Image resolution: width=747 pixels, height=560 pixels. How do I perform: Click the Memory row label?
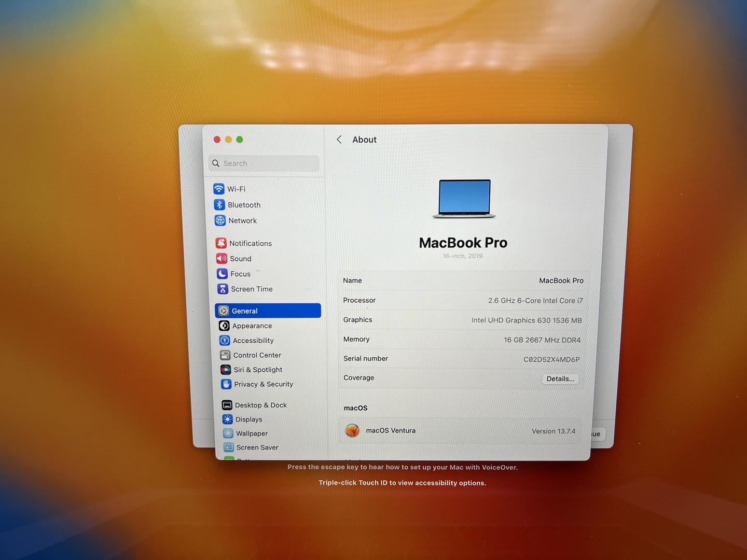(x=356, y=339)
